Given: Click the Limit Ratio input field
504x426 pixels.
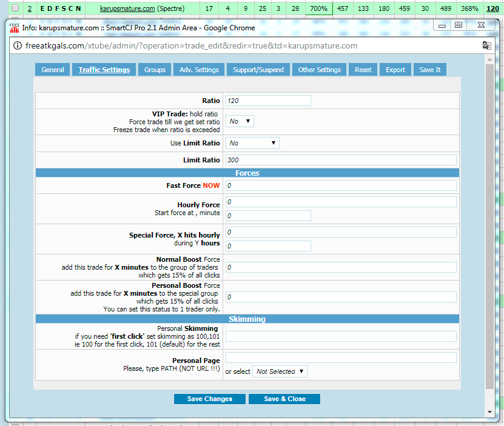Looking at the screenshot, I should coord(341,160).
